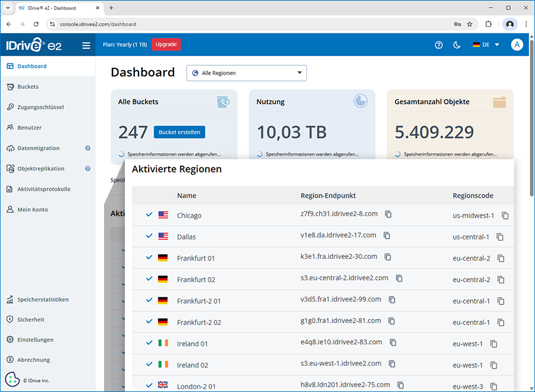
Task: Expand the Alle Regionen dropdown
Action: click(x=247, y=73)
